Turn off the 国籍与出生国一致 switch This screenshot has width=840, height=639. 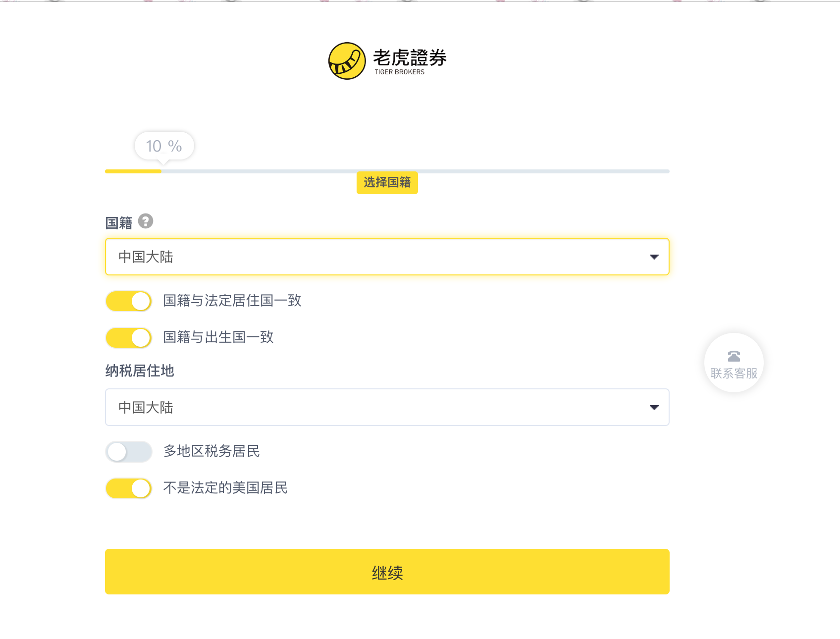(128, 337)
